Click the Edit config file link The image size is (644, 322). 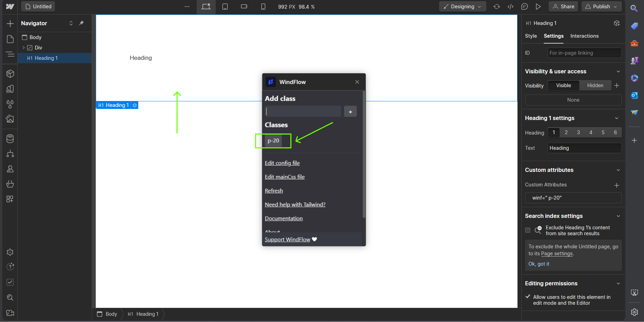(282, 163)
